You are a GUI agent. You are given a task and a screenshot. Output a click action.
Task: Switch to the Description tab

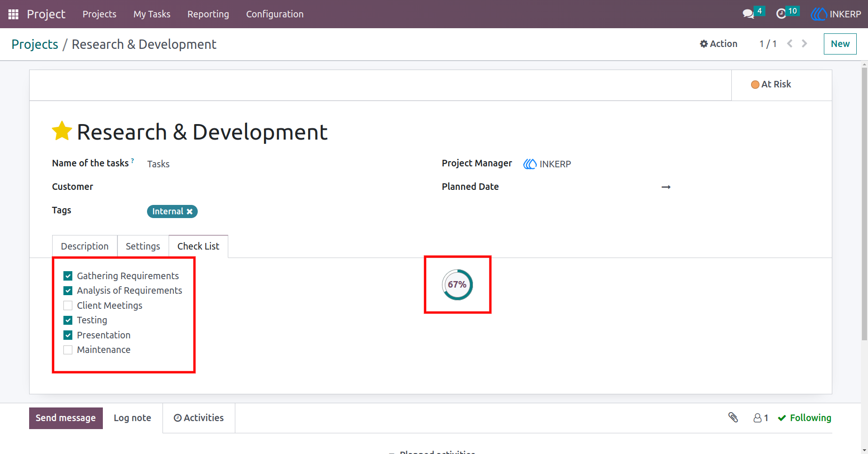coord(85,246)
